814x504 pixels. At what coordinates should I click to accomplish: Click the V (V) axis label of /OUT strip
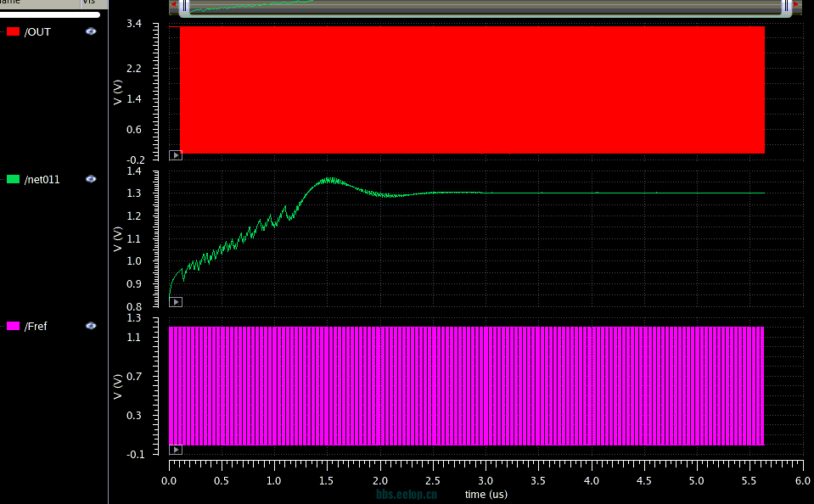tap(118, 92)
